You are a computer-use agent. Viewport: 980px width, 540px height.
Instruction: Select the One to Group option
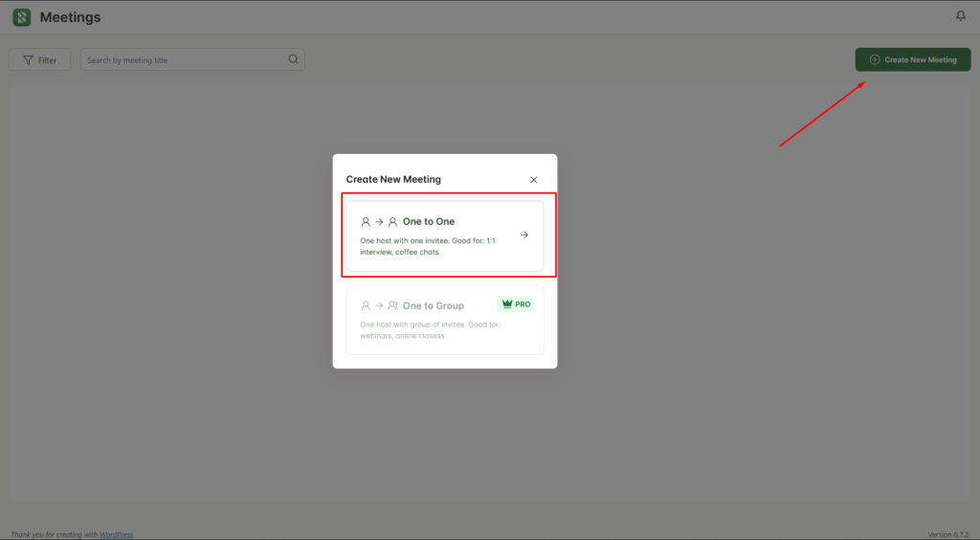(x=445, y=320)
